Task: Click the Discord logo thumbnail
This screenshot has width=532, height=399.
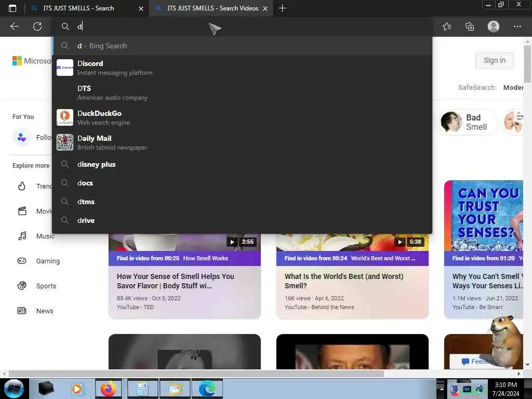Action: pos(65,68)
